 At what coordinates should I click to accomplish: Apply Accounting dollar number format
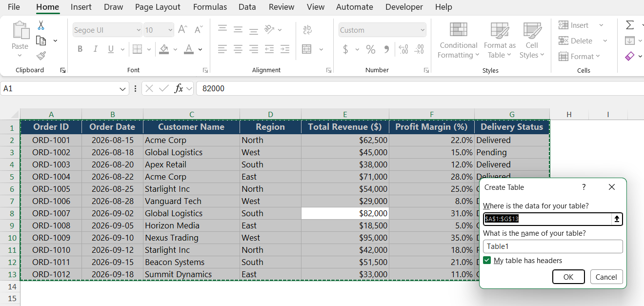coord(345,49)
